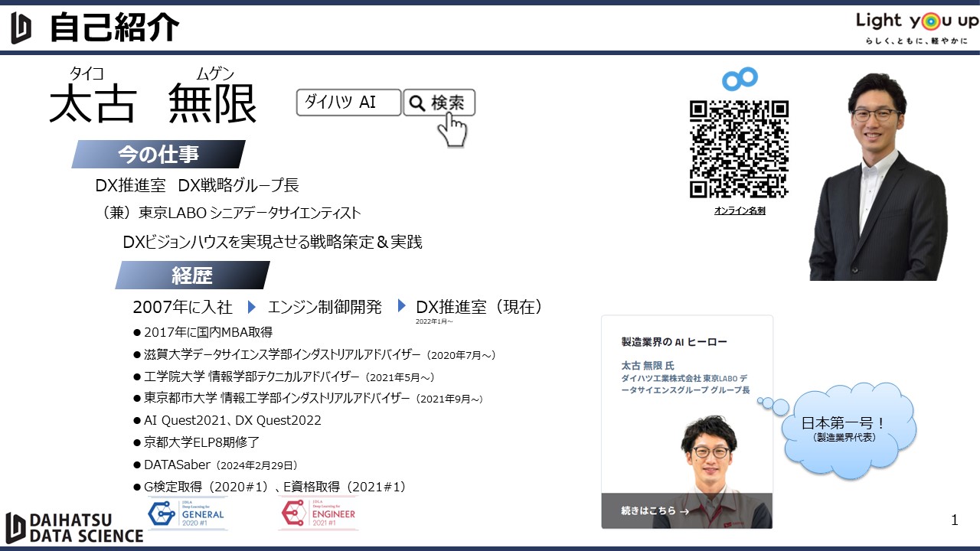
Task: Click the AI Quest2021、DX Quest2022 bullet
Action: tap(227, 420)
